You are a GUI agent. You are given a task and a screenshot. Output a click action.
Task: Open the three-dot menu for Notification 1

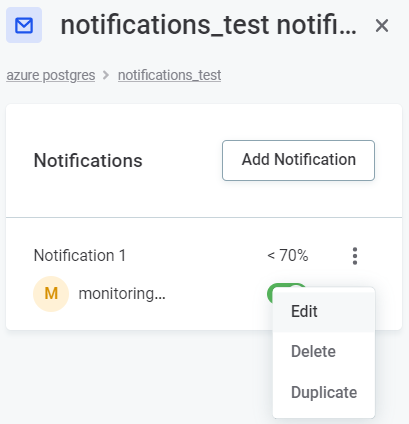[x=355, y=256]
